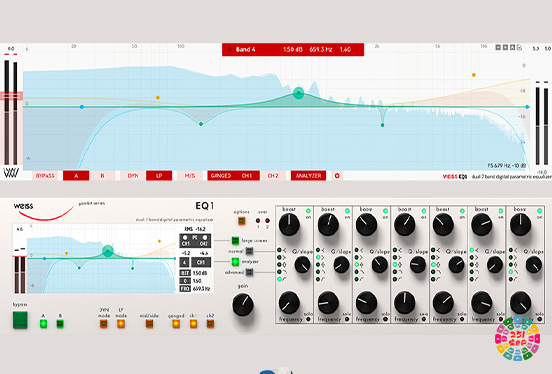This screenshot has height=374, width=552.
Task: Toggle the green analyzer LED button
Action: 235,262
